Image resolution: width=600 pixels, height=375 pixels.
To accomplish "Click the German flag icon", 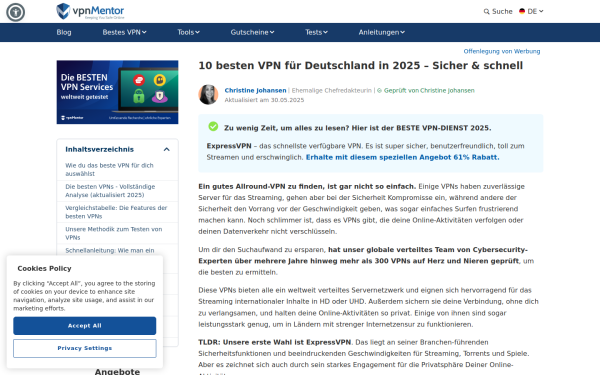I will click(x=522, y=11).
